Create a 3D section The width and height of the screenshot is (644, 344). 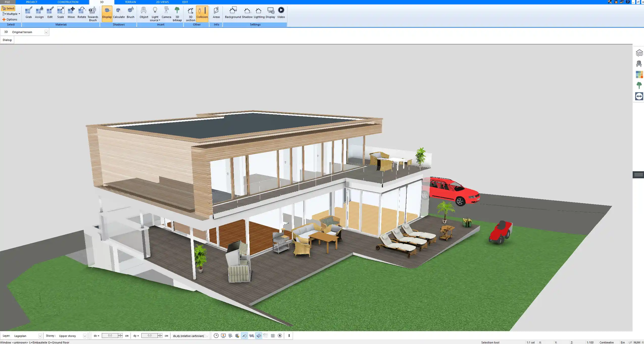(x=190, y=14)
